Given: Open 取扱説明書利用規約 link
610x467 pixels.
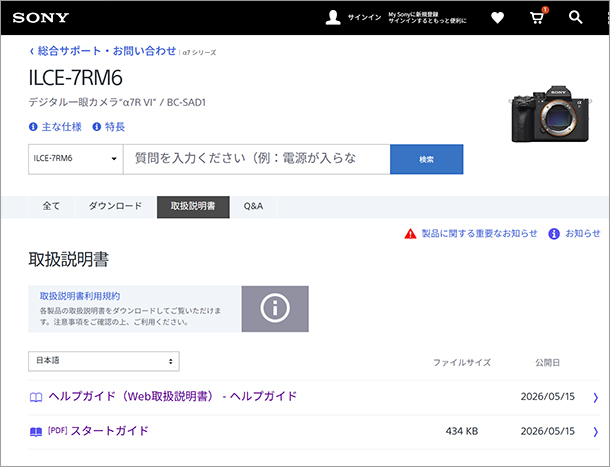Looking at the screenshot, I should (80, 296).
